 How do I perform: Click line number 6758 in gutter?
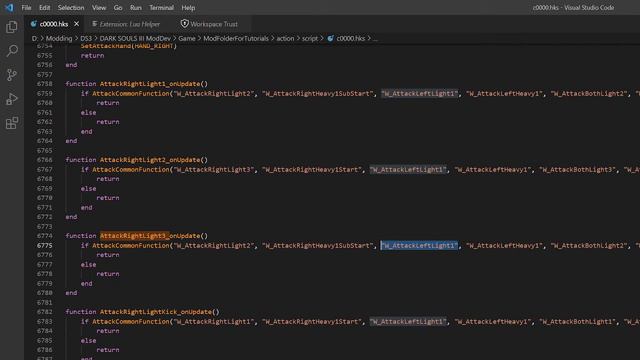pos(44,84)
